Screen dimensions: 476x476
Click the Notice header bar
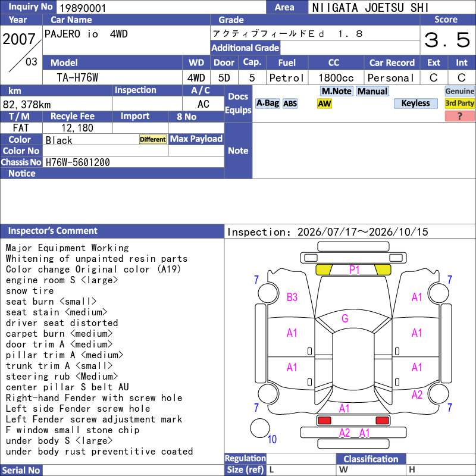112,173
